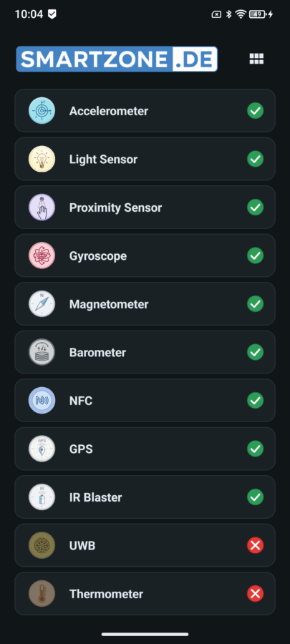Image resolution: width=290 pixels, height=644 pixels.
Task: Tap the Magnetometer compass icon
Action: (42, 304)
